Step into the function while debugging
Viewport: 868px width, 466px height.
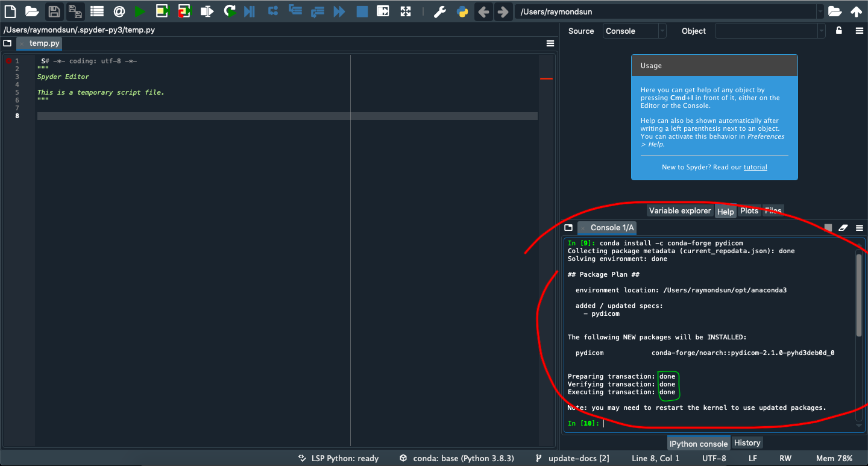pyautogui.click(x=295, y=10)
